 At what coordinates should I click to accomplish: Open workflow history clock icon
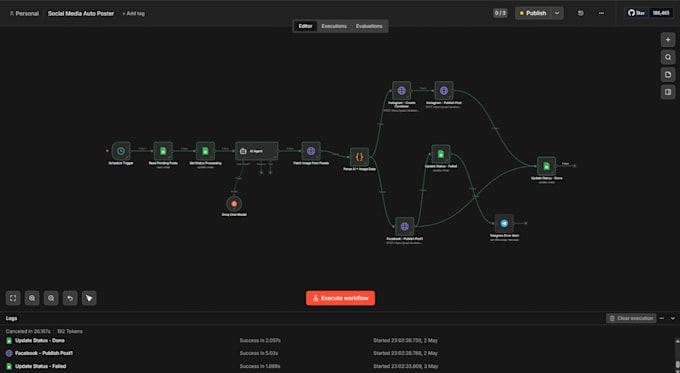(581, 13)
